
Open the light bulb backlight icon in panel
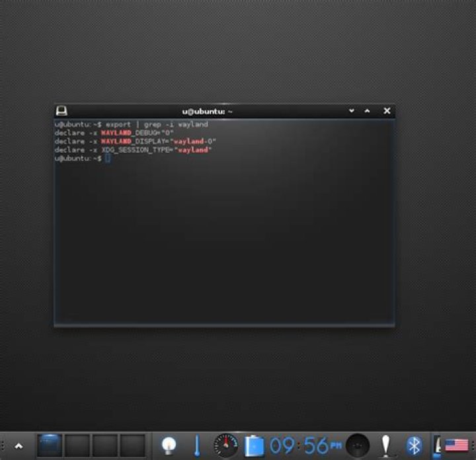click(169, 445)
